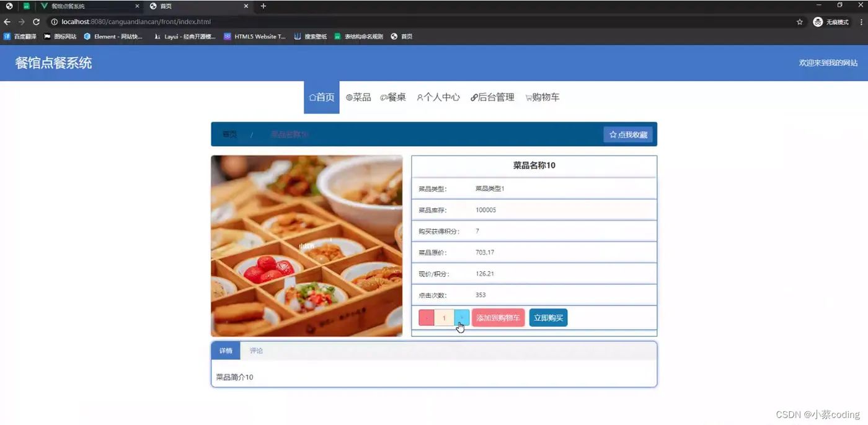The width and height of the screenshot is (868, 425).
Task: Increase quantity with the plus button
Action: (462, 318)
